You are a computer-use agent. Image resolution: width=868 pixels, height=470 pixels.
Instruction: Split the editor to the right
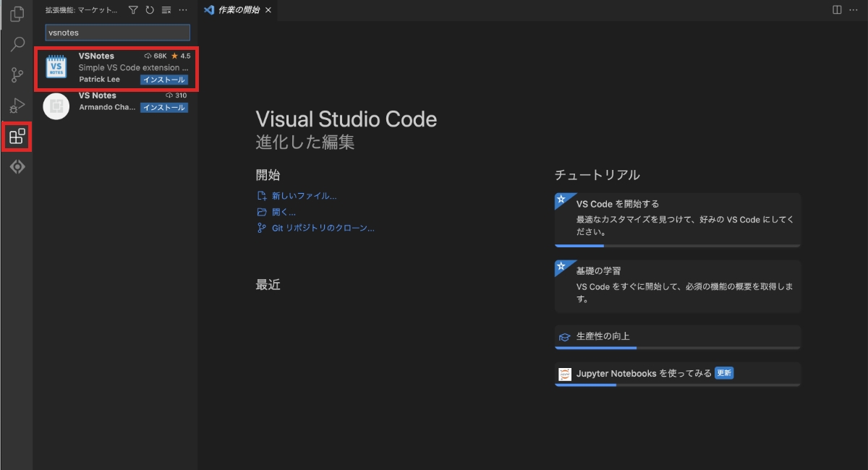coord(837,10)
